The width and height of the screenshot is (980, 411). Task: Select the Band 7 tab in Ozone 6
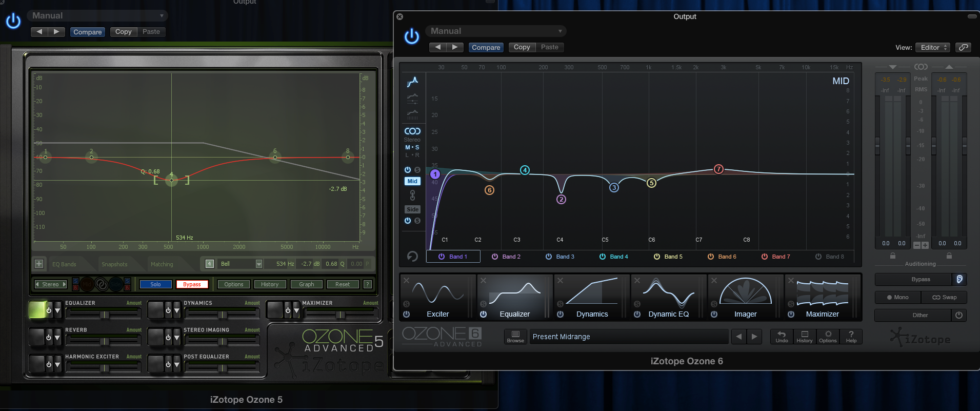tap(776, 257)
